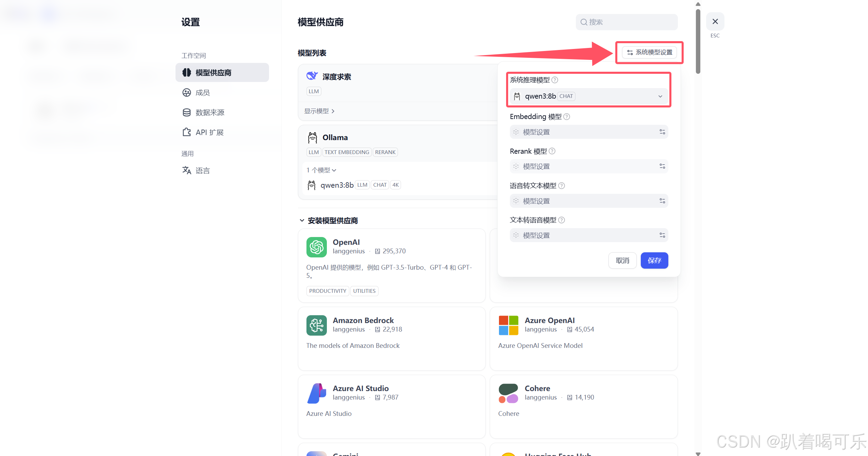Open the Amazon Bedrock card title
The width and height of the screenshot is (868, 456).
(363, 320)
